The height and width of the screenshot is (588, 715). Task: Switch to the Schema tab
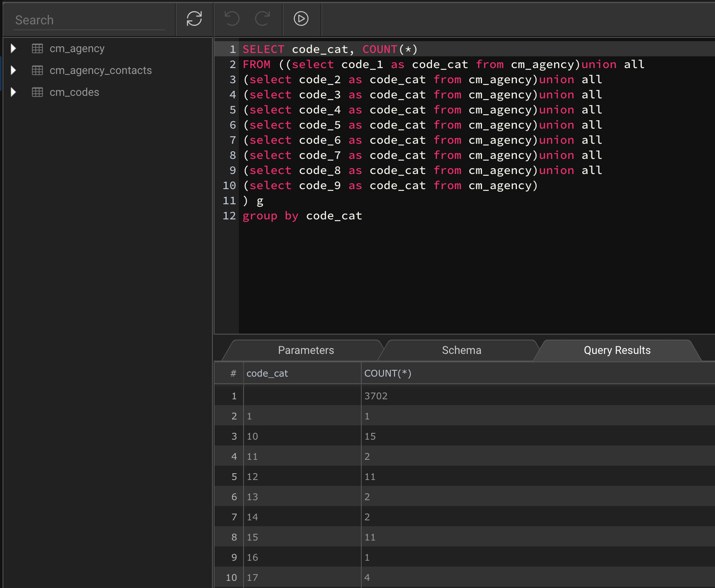click(461, 350)
